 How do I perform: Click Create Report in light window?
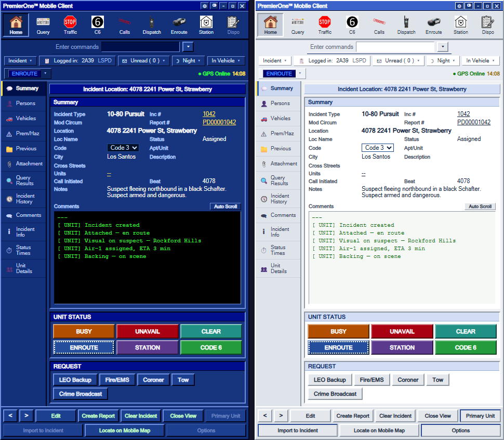tap(353, 416)
